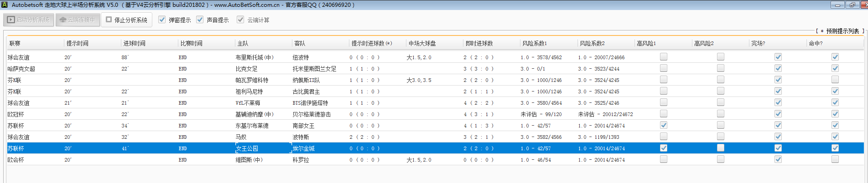This screenshot has width=868, height=183.
Task: Sort by the 联赛 column header
Action: [x=15, y=43]
